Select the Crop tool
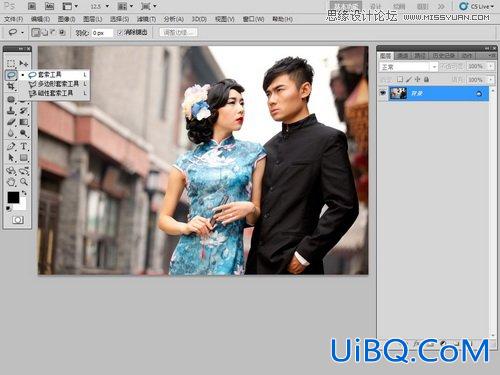This screenshot has height=375, width=500. tap(11, 86)
